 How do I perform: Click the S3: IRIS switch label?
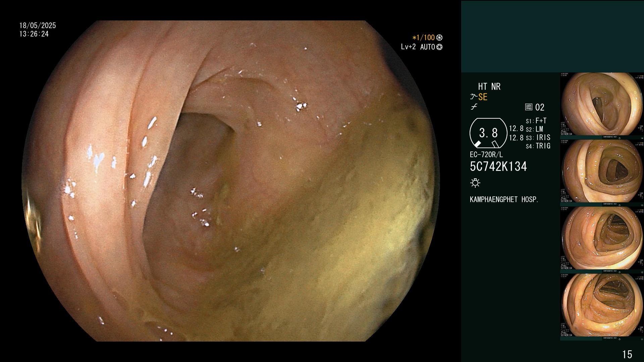[x=538, y=138]
